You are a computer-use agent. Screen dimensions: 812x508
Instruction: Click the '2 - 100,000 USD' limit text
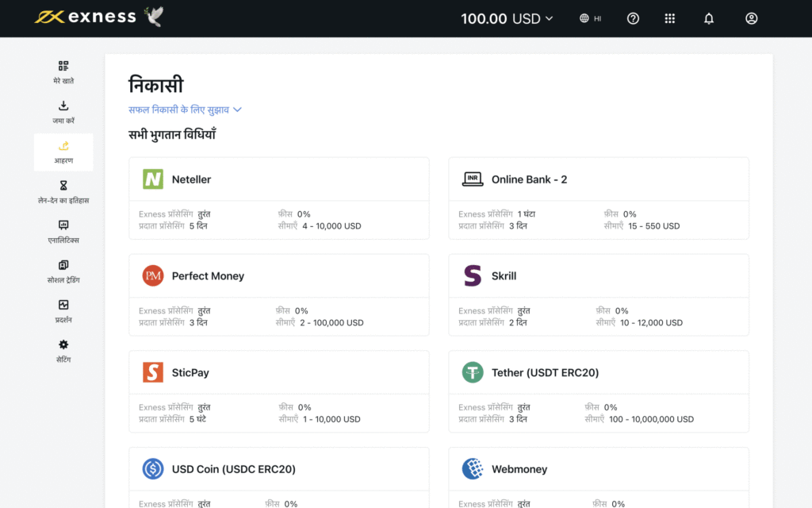pyautogui.click(x=331, y=322)
